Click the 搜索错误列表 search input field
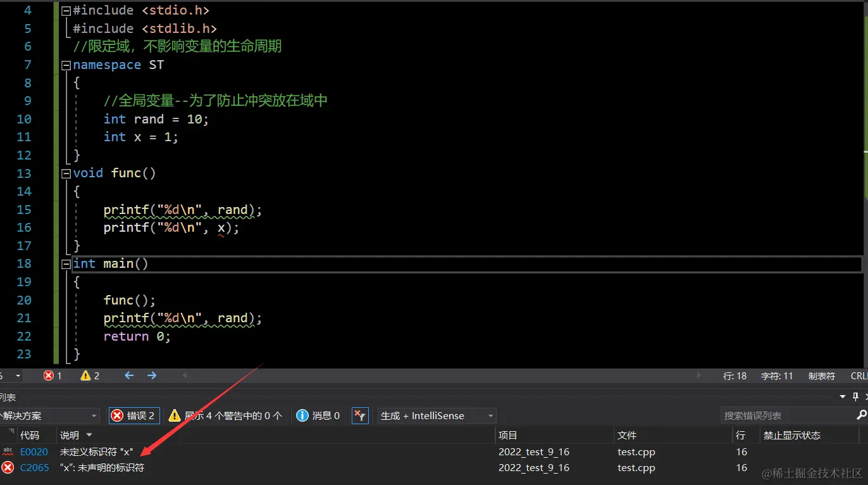 [x=791, y=415]
